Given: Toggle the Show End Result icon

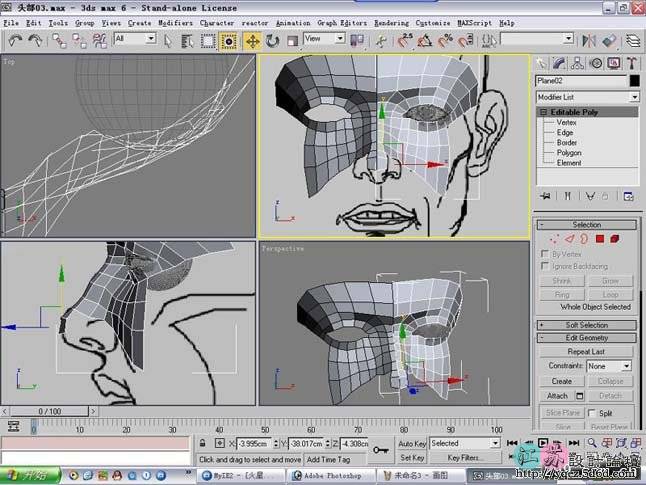Looking at the screenshot, I should [568, 196].
